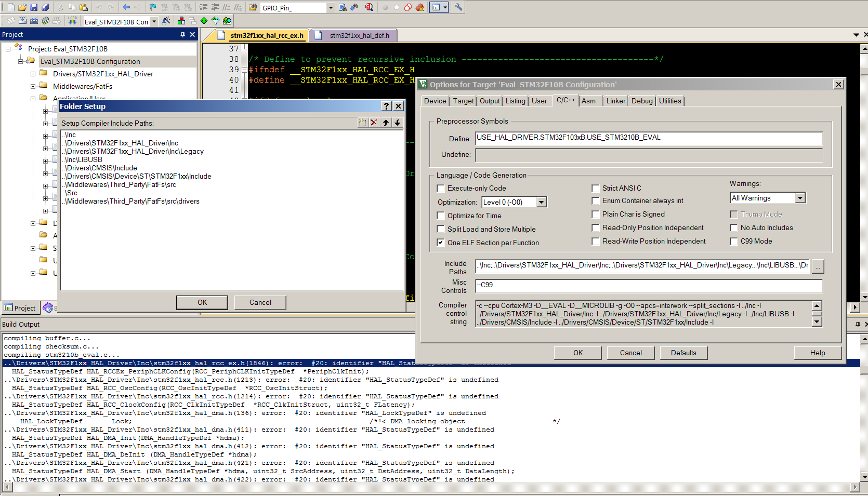This screenshot has width=868, height=496.
Task: Uncheck One ELF Section per Function
Action: click(441, 243)
